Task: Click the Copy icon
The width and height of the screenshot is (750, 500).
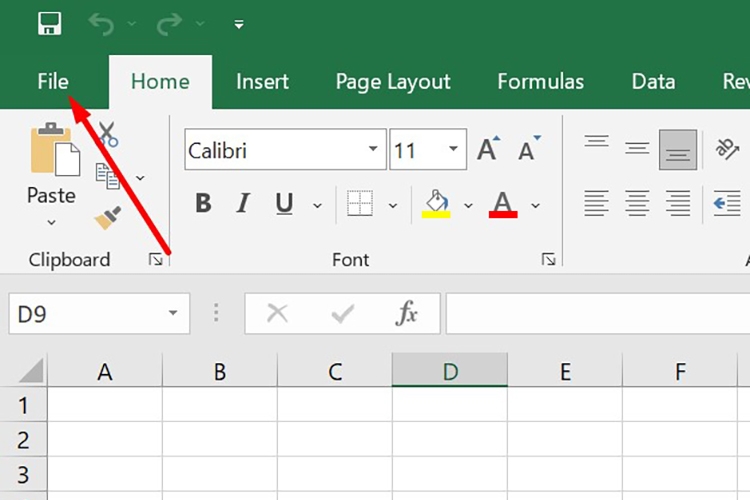Action: (x=108, y=176)
